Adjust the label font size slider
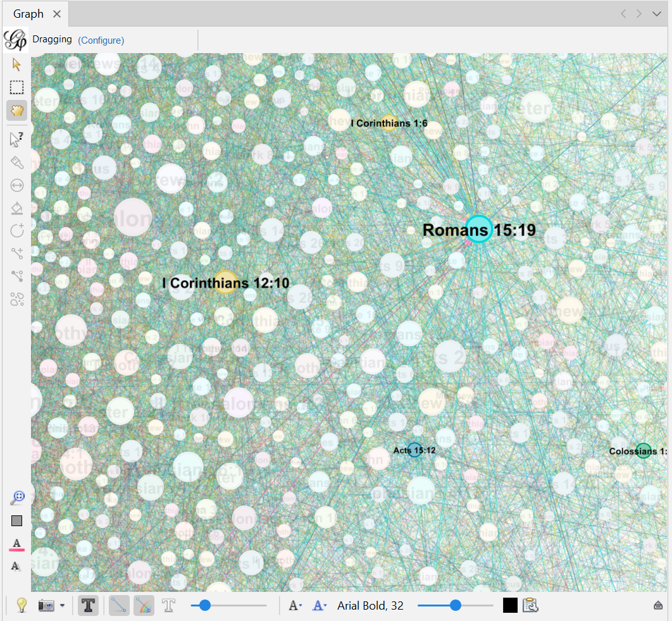Image resolution: width=672 pixels, height=621 pixels. [x=456, y=605]
